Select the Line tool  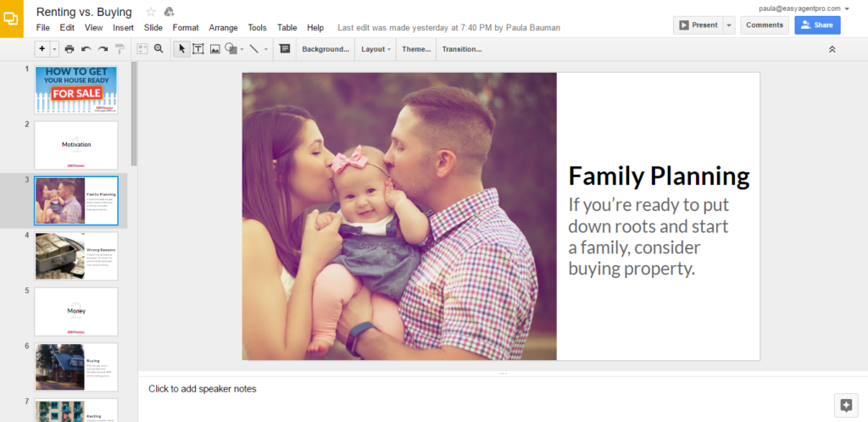point(254,48)
